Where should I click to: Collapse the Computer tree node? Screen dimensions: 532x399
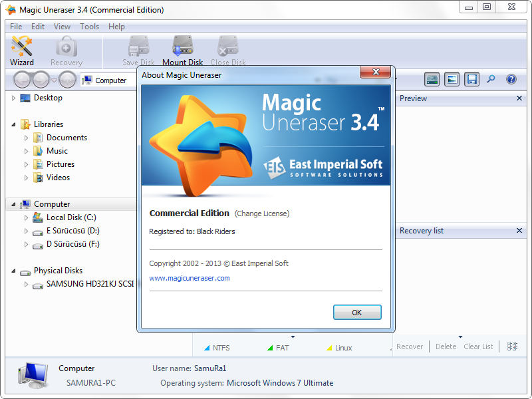click(x=13, y=204)
